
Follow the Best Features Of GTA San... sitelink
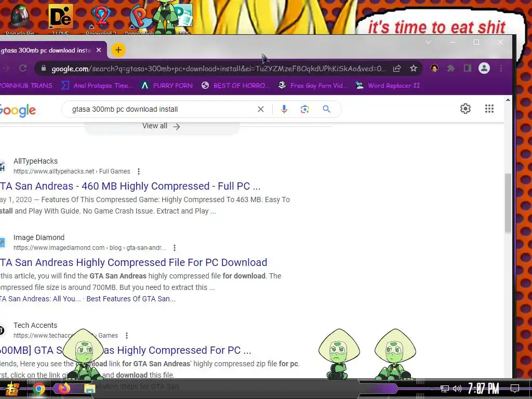point(131,299)
